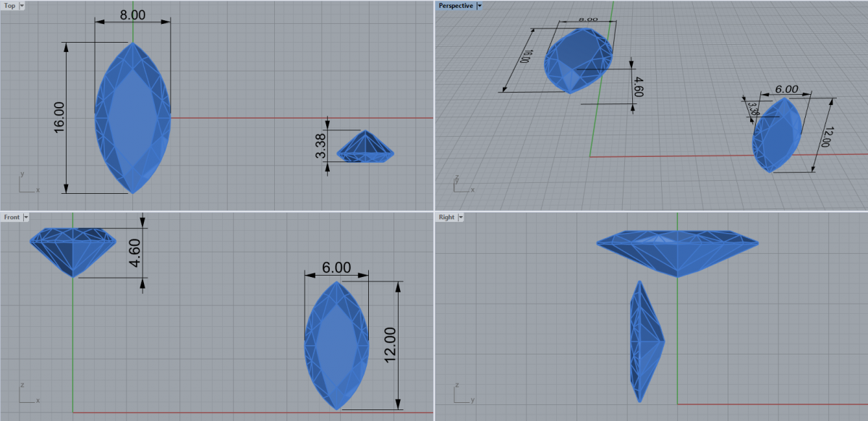Screen dimensions: 868x421
Task: Select the large gem side profile in Front viewport
Action: (x=72, y=252)
